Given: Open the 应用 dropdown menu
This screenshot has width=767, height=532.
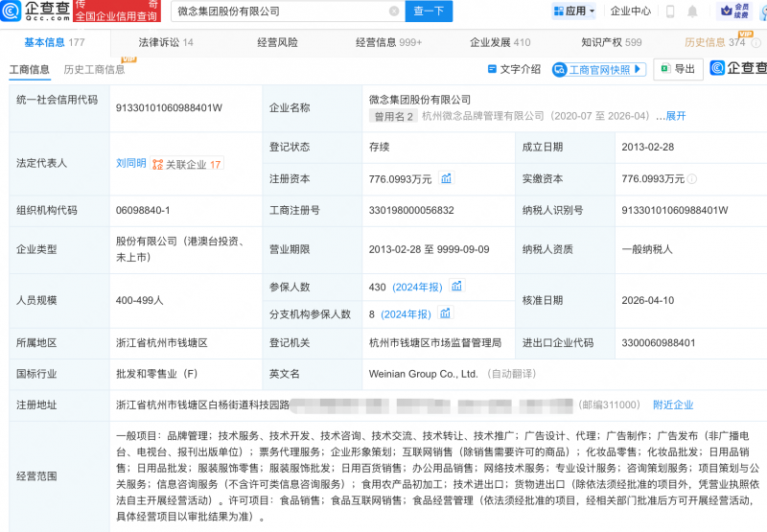Looking at the screenshot, I should (x=574, y=12).
